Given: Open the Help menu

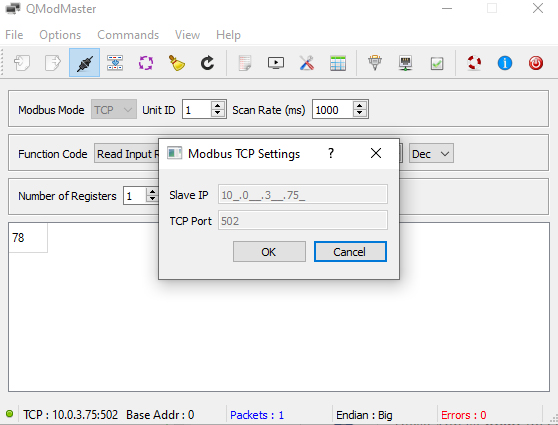Looking at the screenshot, I should point(228,35).
